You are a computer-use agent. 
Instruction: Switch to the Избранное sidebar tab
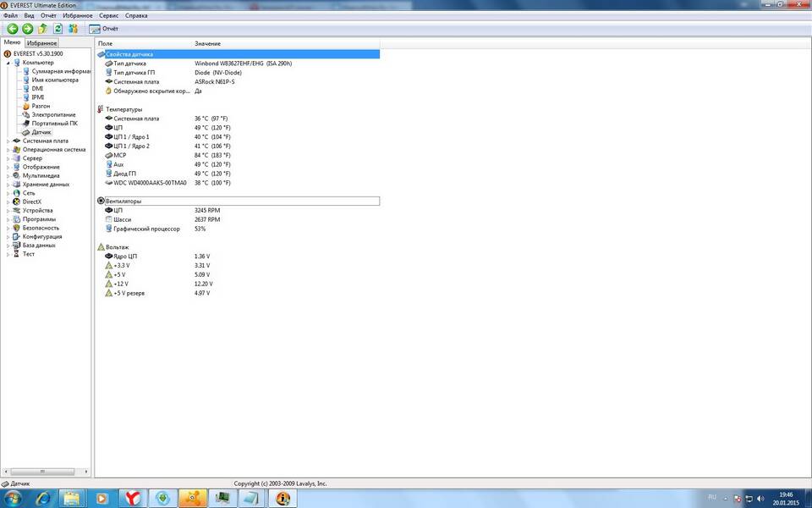click(x=41, y=42)
